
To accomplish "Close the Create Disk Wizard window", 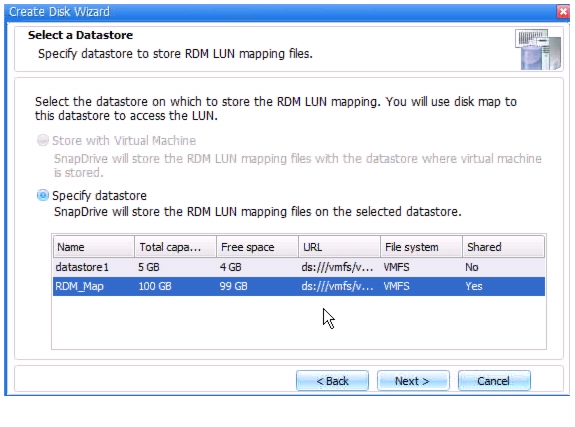I will point(563,12).
